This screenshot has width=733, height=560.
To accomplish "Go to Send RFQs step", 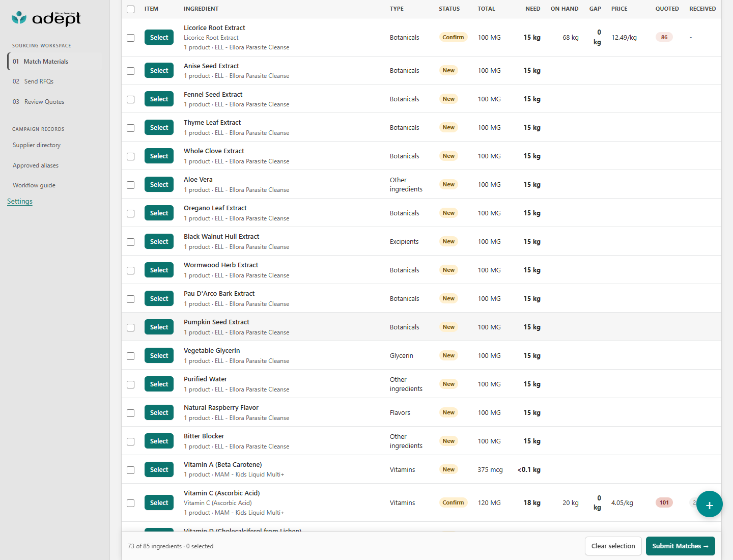I will pyautogui.click(x=54, y=81).
